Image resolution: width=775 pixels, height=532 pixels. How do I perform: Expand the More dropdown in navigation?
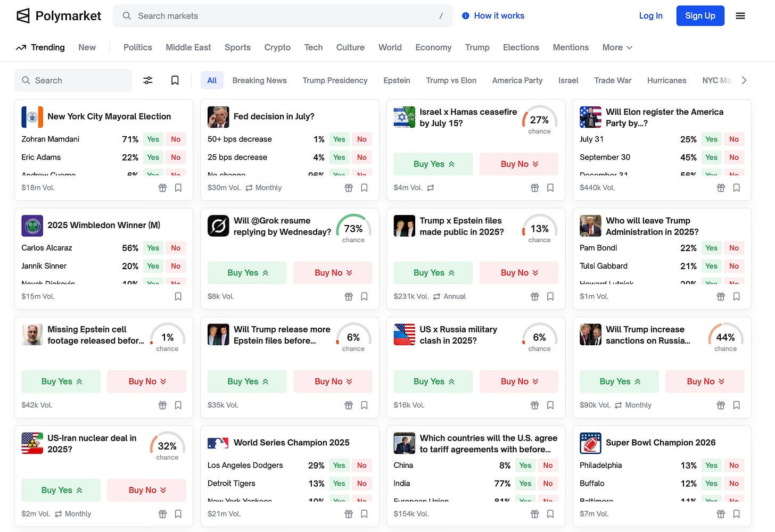[x=617, y=47]
